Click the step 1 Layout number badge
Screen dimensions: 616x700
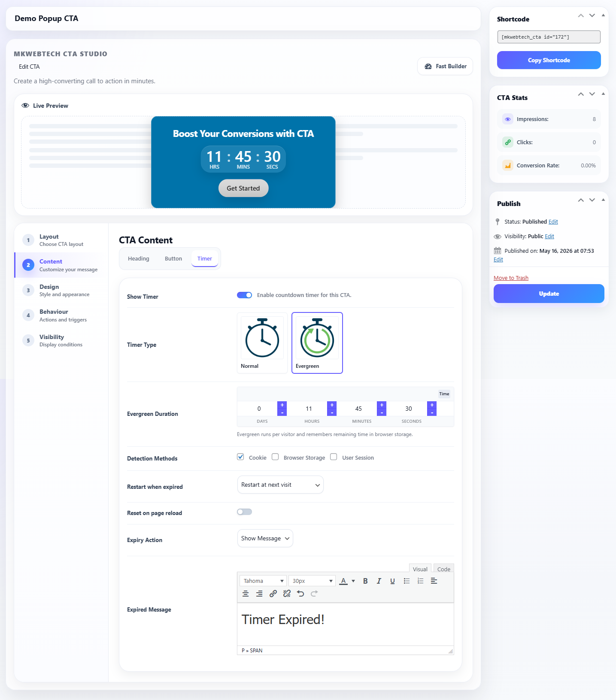pyautogui.click(x=28, y=240)
